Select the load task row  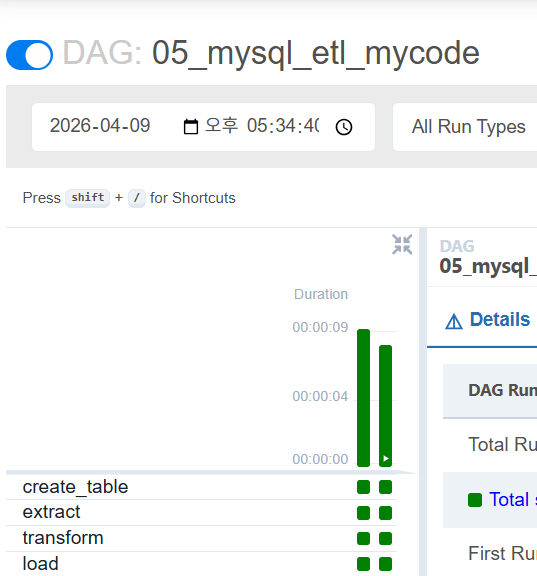point(201,564)
